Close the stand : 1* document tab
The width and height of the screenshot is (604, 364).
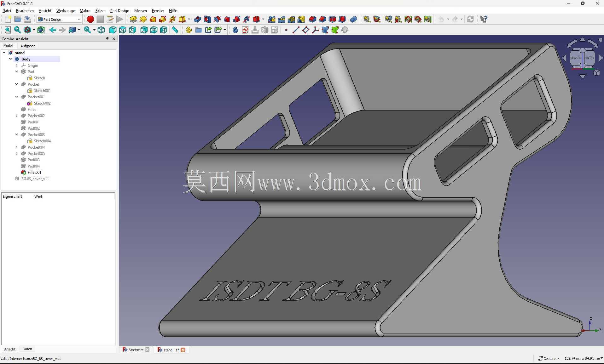(183, 350)
